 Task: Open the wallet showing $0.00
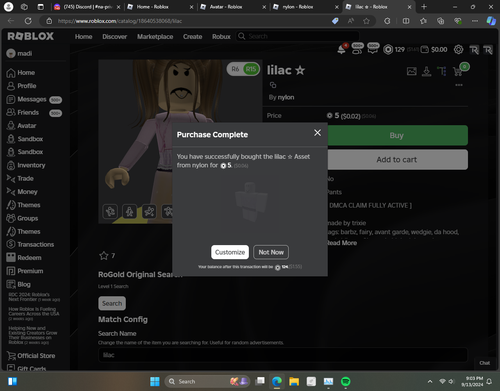(x=434, y=50)
